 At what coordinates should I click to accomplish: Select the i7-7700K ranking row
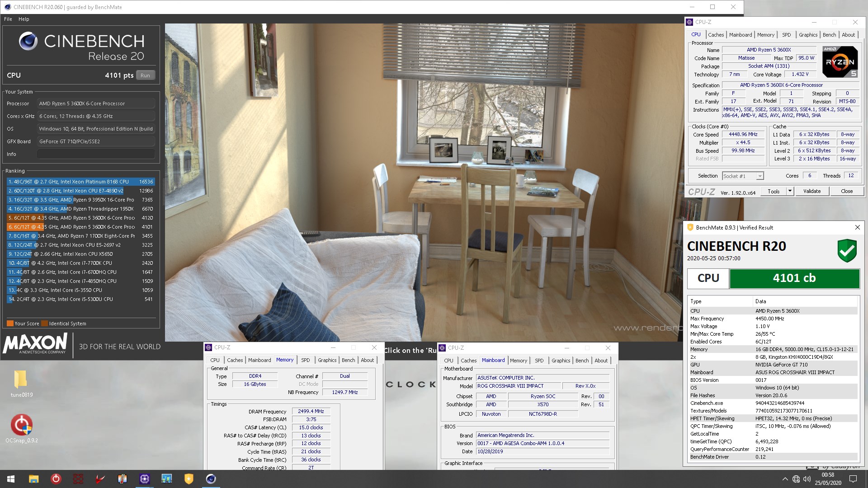[81, 263]
